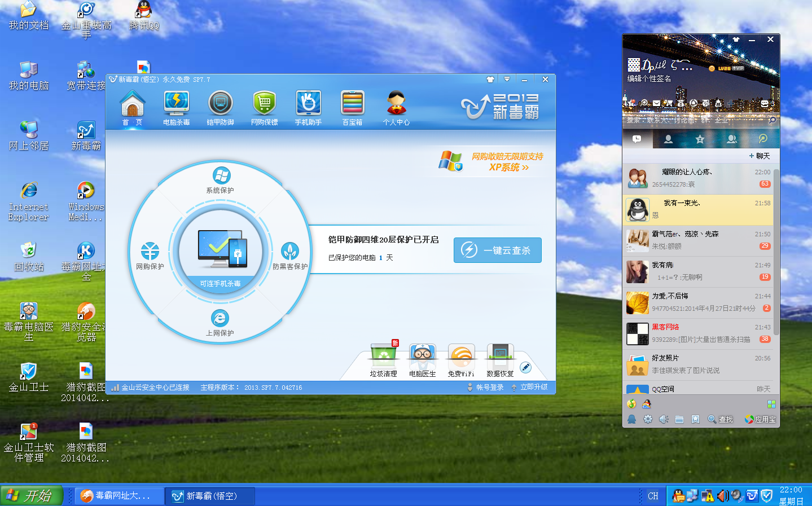Open the QQ sound speaker icon

point(664,419)
